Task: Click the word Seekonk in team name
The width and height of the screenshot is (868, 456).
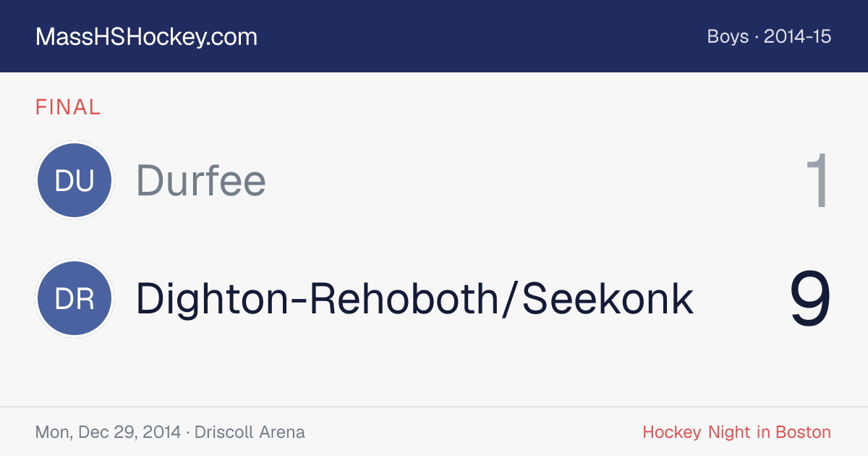Action: point(608,299)
